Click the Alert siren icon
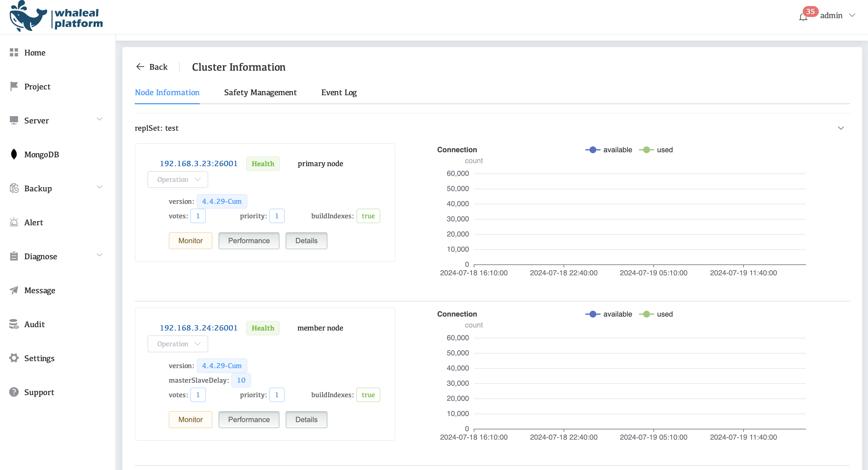The image size is (868, 470). coord(14,222)
